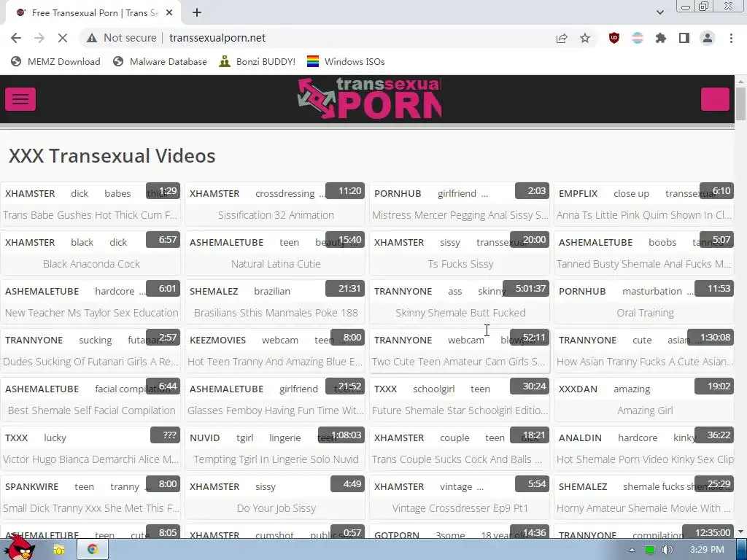The width and height of the screenshot is (747, 560).
Task: Open the Angry Birds start button
Action: (x=20, y=548)
